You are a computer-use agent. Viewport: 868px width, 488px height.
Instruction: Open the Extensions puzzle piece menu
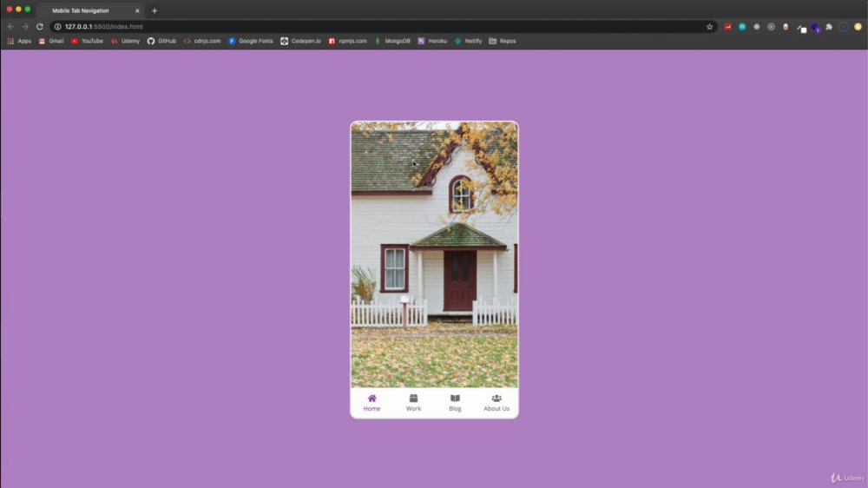point(829,27)
